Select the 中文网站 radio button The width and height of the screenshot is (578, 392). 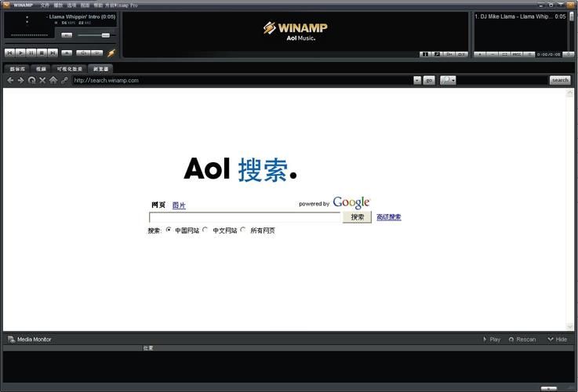click(205, 230)
